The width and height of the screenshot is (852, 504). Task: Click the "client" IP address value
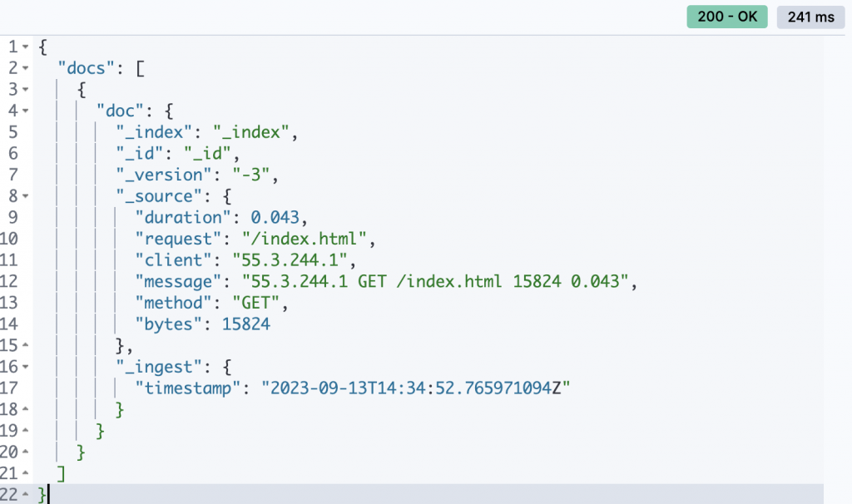[290, 260]
